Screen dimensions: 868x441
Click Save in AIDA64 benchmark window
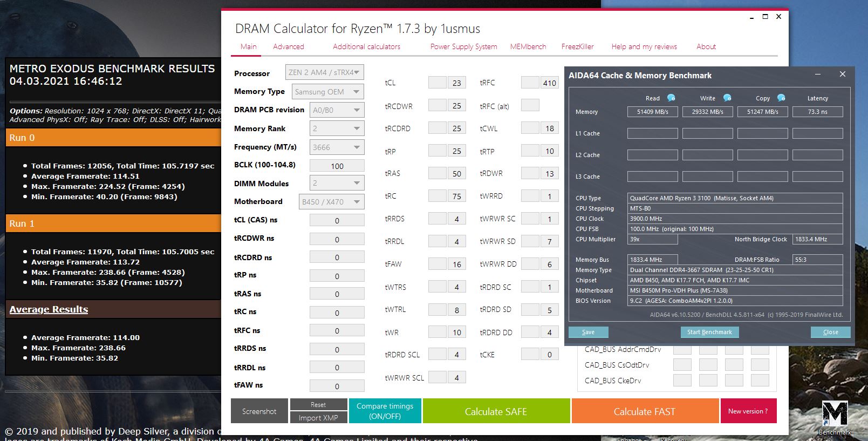[x=589, y=332]
